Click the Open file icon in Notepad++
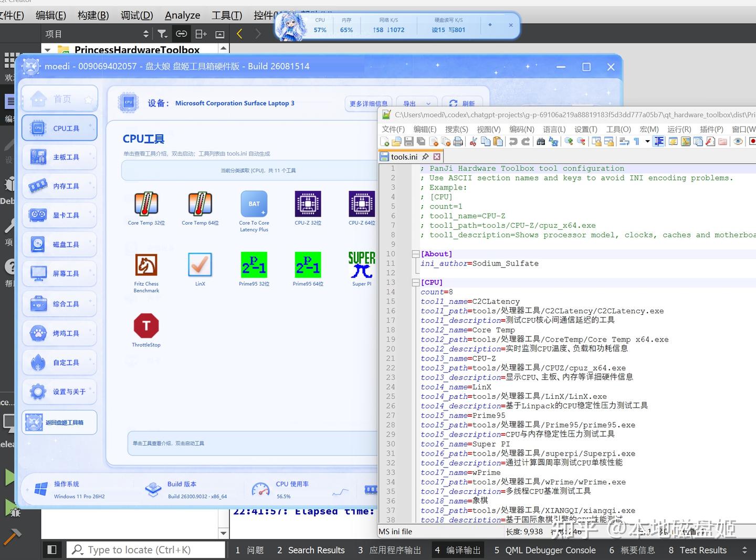Viewport: 756px width, 560px height. pos(397,141)
